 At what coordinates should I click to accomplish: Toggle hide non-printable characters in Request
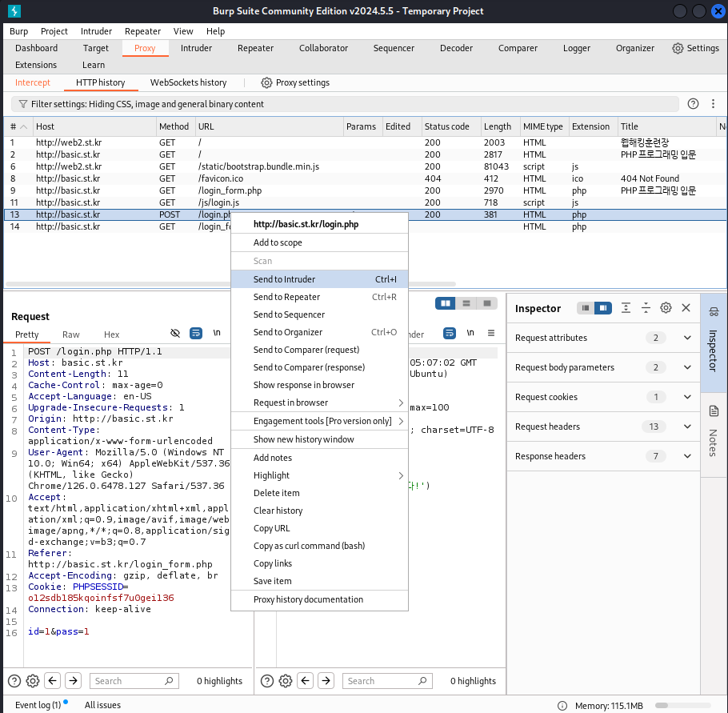175,333
